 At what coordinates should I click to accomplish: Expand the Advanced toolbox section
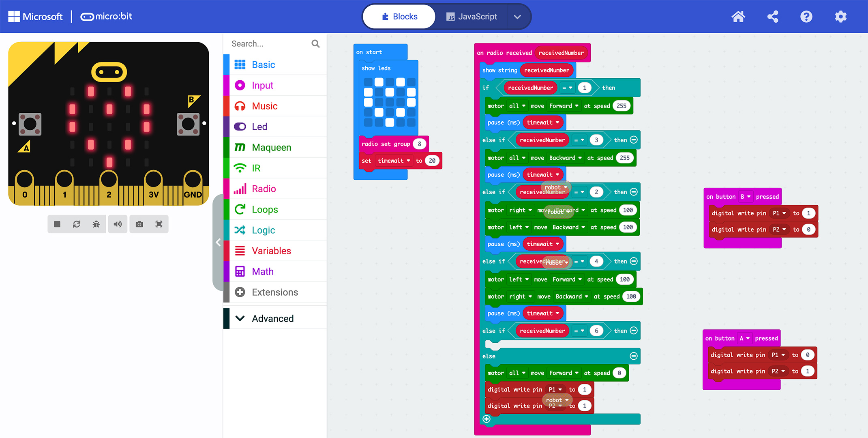[272, 318]
